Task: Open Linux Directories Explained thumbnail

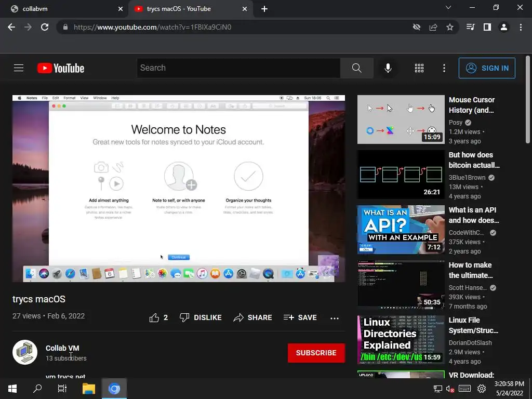Action: coord(401,340)
